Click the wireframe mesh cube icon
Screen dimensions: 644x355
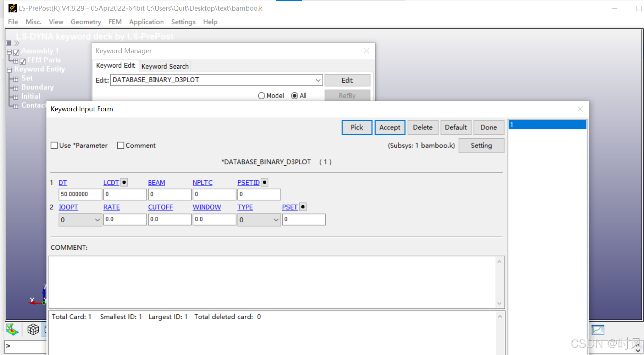(x=33, y=329)
